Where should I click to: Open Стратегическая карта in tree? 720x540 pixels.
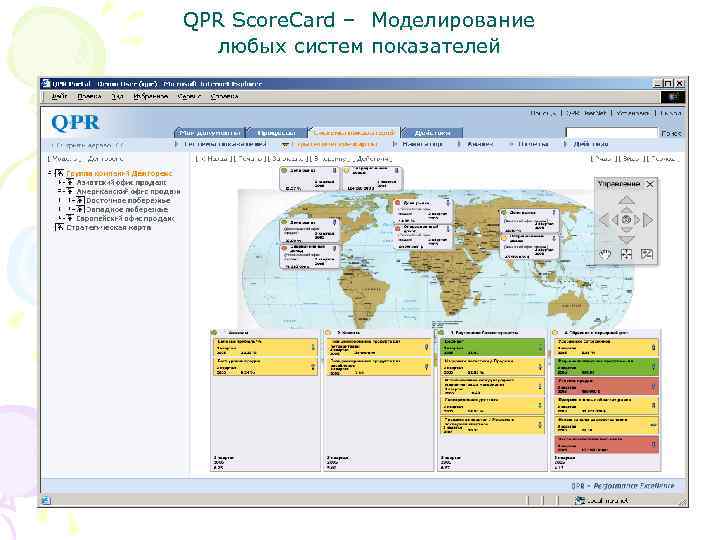point(109,227)
